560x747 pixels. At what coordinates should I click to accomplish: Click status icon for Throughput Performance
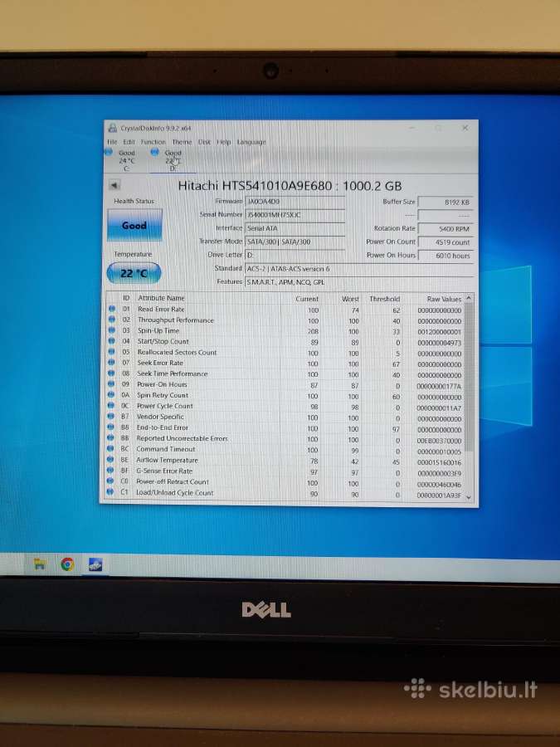coord(112,320)
